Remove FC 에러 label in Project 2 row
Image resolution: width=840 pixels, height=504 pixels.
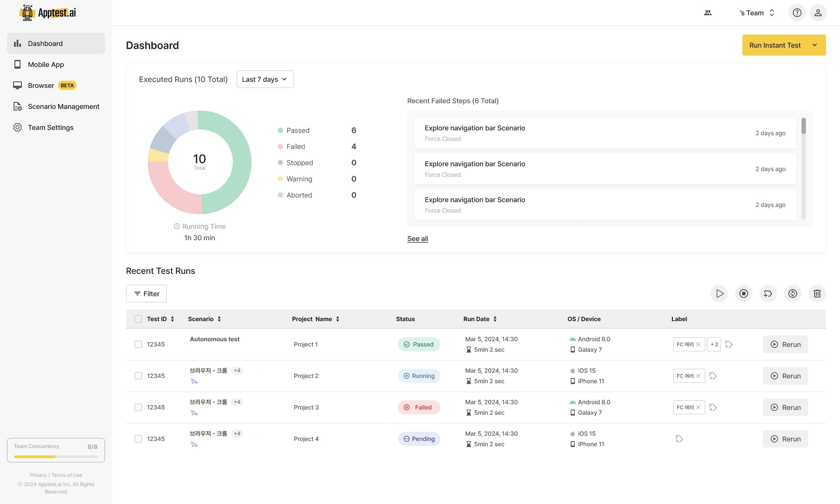pyautogui.click(x=698, y=376)
